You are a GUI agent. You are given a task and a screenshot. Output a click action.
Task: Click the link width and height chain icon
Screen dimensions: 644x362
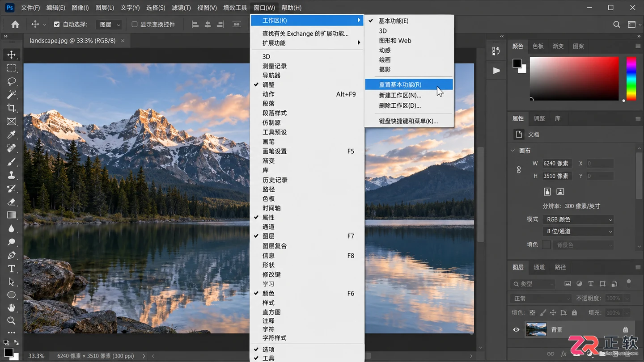tap(519, 170)
